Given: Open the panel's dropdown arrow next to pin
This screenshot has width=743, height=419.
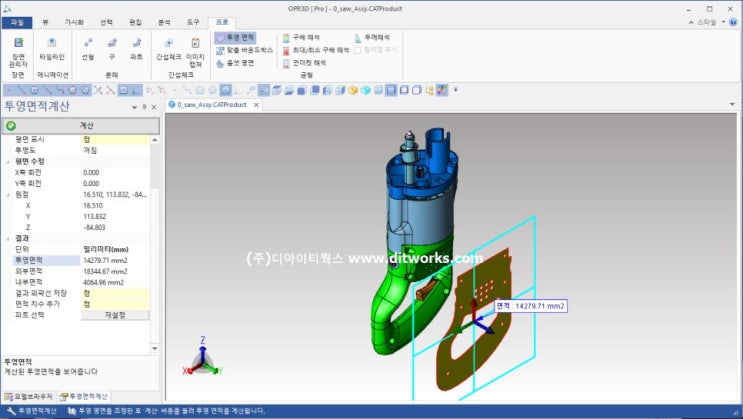Looking at the screenshot, I should (x=134, y=108).
